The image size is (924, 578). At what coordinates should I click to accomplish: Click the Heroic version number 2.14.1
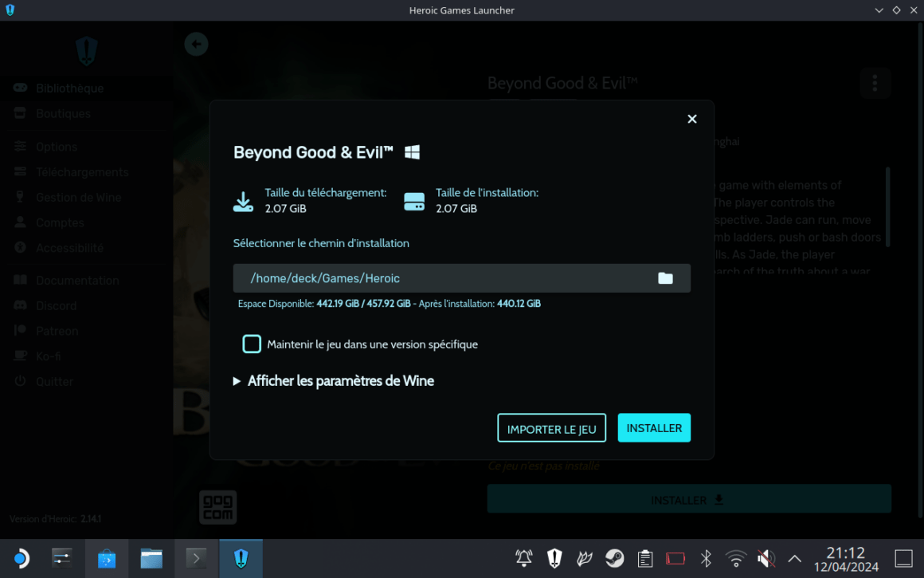point(91,519)
